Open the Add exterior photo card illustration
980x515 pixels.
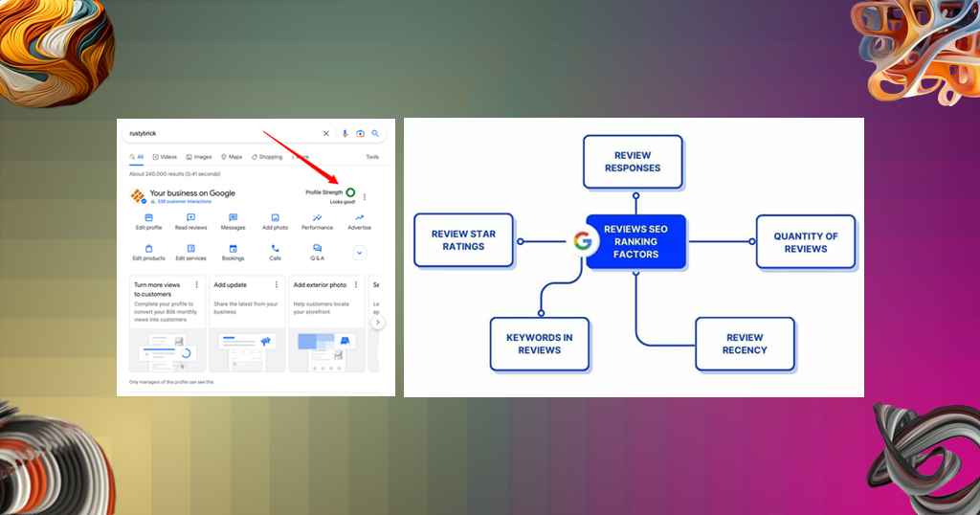click(326, 351)
